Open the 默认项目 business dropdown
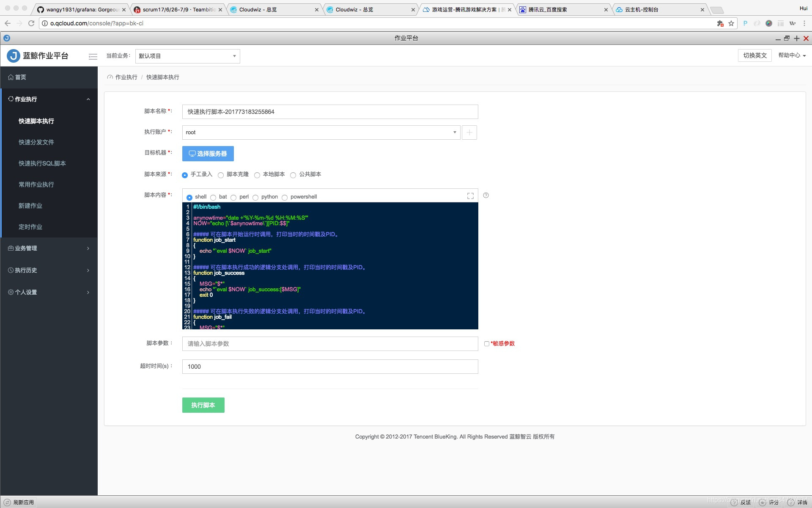Image resolution: width=812 pixels, height=508 pixels. (x=187, y=56)
